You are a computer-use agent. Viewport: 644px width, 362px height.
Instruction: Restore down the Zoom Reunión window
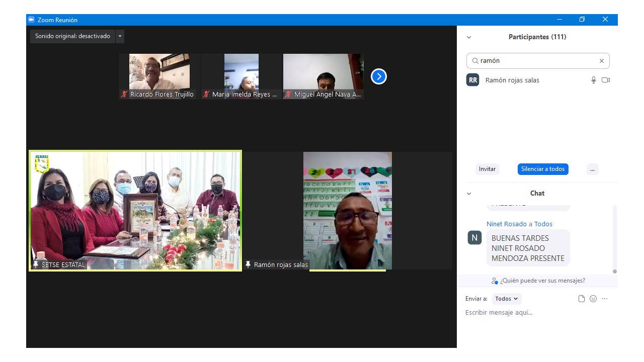(582, 20)
